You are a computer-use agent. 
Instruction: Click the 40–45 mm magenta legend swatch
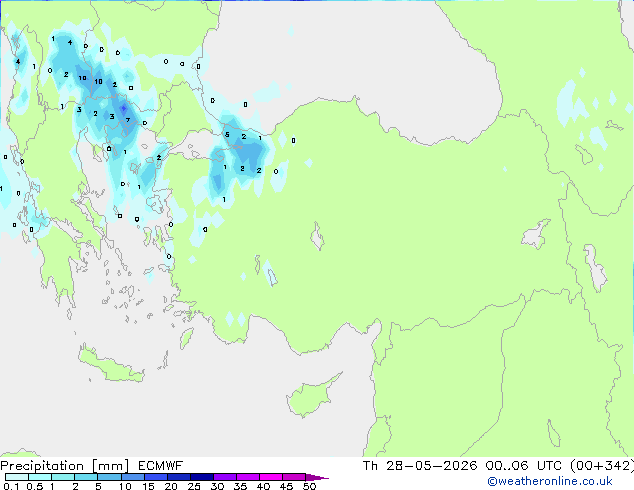tap(271, 477)
